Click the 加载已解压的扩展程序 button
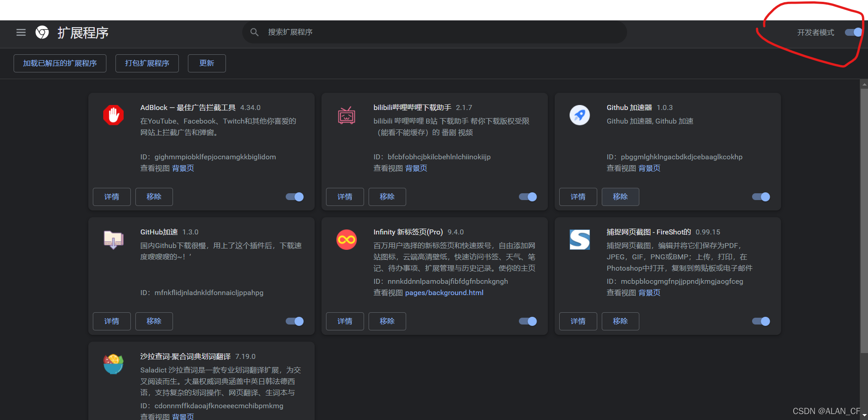The width and height of the screenshot is (868, 420). coord(59,63)
